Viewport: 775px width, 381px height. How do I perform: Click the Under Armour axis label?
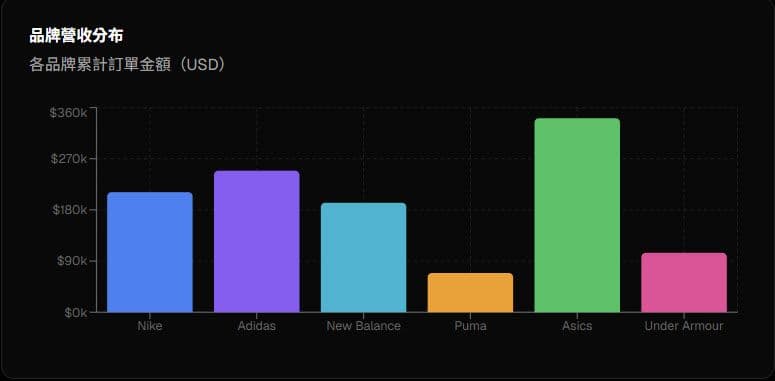[x=684, y=326]
